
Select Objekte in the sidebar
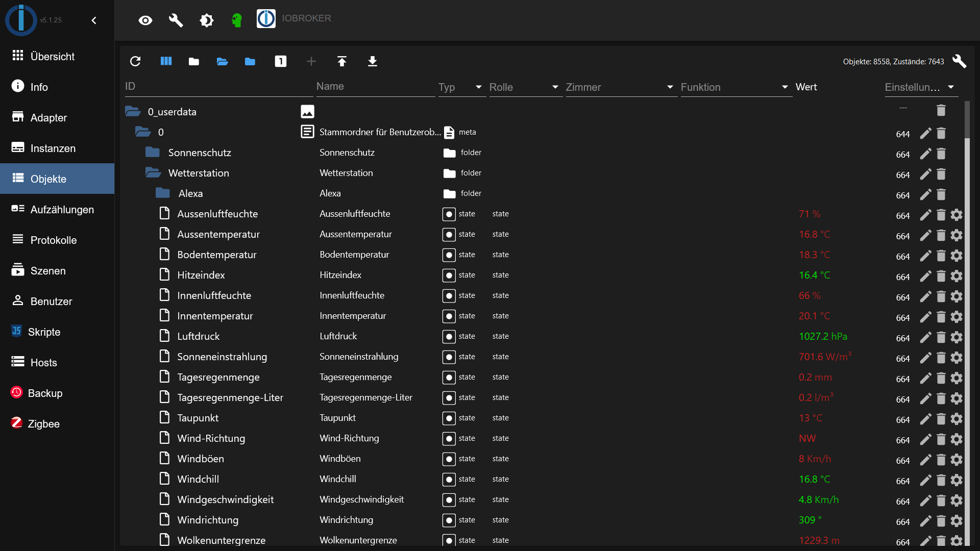click(x=57, y=179)
